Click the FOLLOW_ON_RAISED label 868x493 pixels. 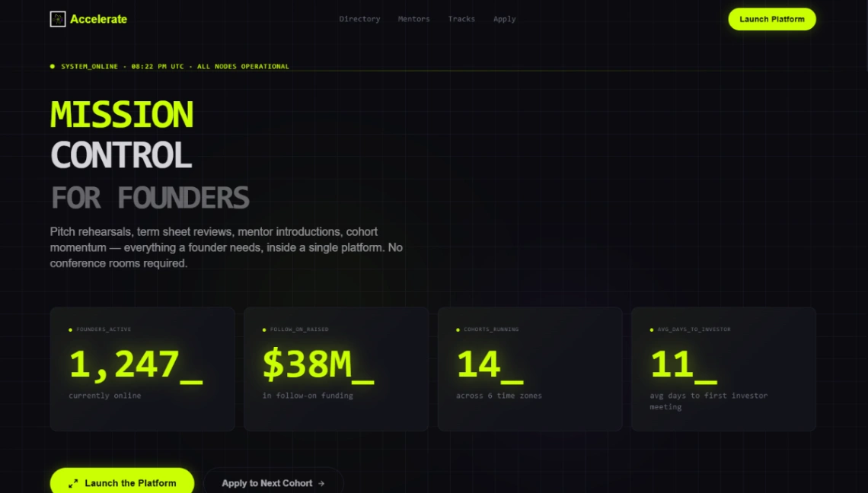point(299,329)
